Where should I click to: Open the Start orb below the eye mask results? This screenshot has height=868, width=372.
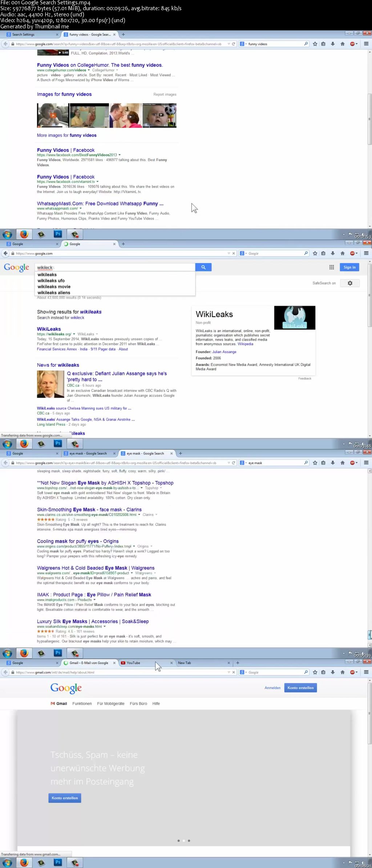click(7, 653)
